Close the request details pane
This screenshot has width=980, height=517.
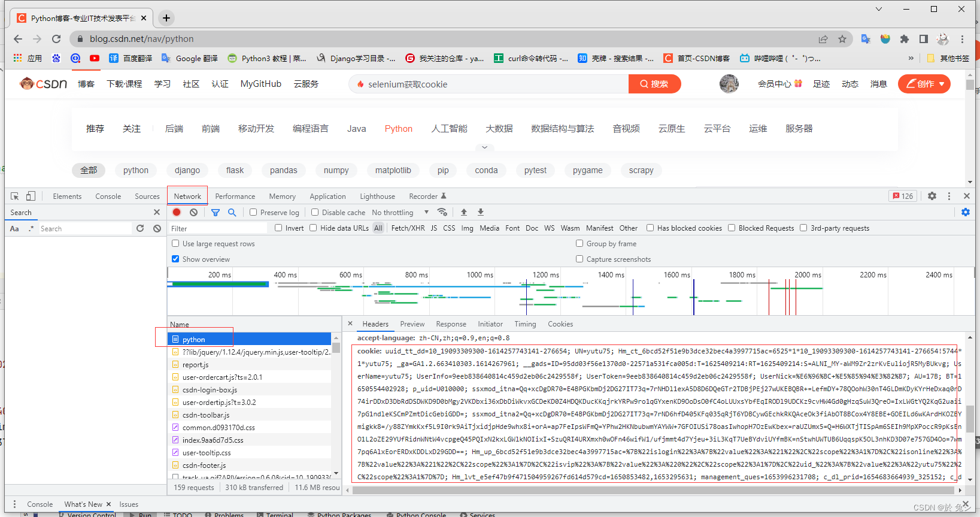point(350,323)
